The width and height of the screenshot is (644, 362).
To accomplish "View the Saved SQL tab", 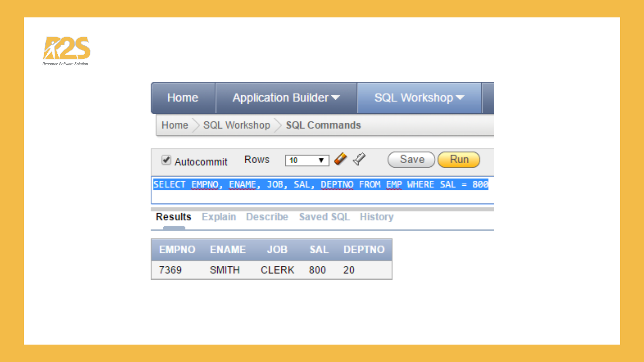I will tap(324, 217).
